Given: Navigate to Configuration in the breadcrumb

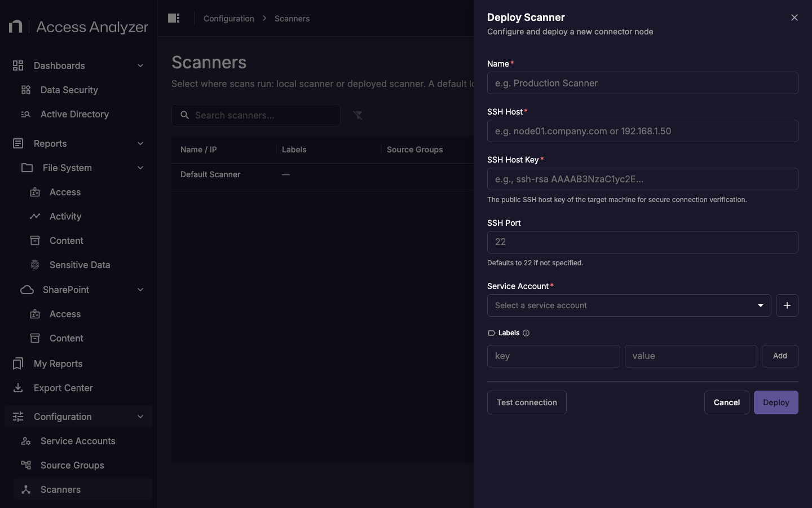Looking at the screenshot, I should [x=228, y=18].
